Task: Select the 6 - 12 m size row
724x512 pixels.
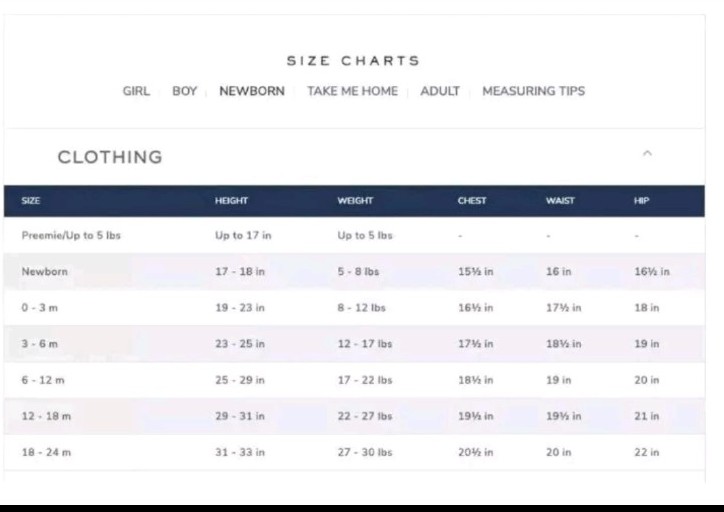Action: click(x=354, y=380)
